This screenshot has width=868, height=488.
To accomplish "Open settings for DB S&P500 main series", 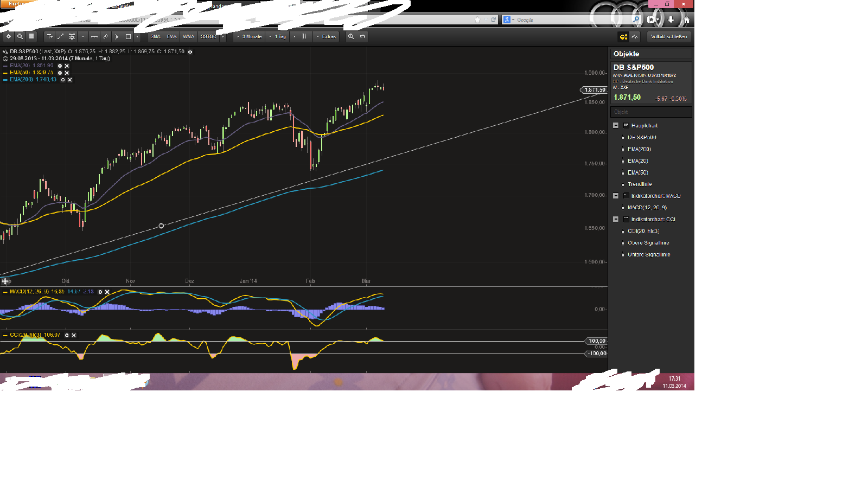I will (x=190, y=52).
